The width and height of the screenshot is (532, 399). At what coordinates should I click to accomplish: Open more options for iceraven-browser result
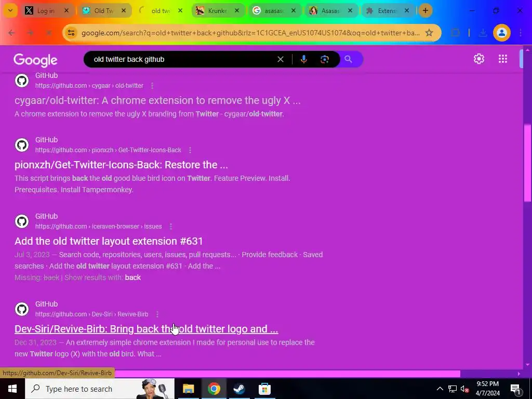click(170, 227)
